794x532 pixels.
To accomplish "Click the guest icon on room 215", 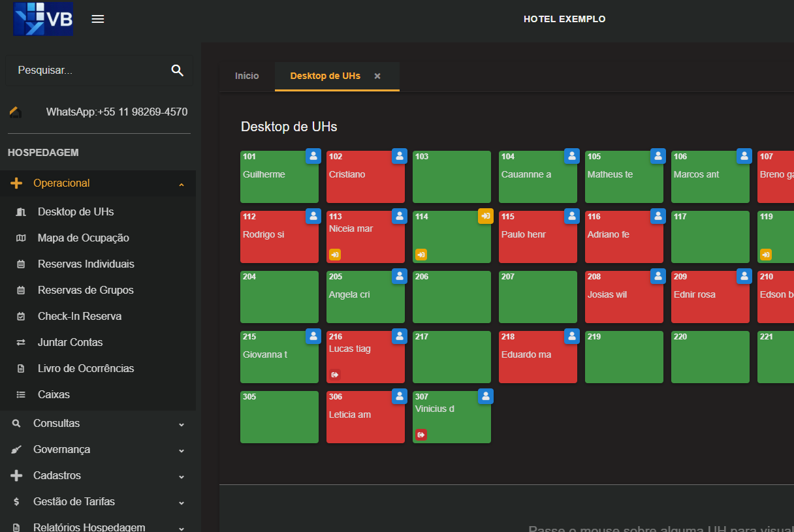I will (x=313, y=336).
